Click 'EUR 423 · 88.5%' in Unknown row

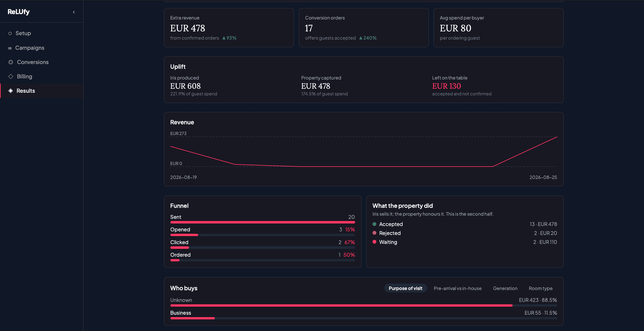pos(538,300)
